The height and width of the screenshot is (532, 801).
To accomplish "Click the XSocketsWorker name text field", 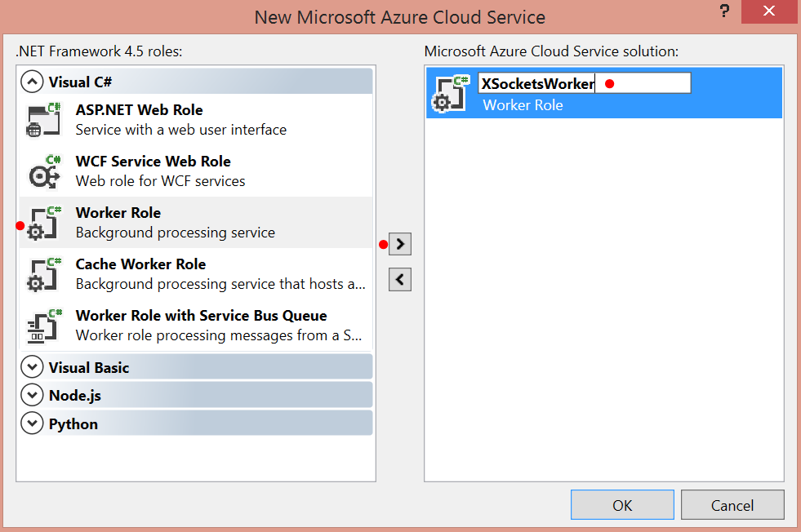I will click(x=585, y=83).
